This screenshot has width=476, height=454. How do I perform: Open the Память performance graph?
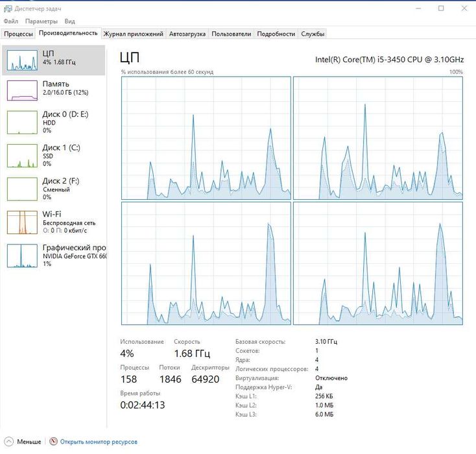point(54,91)
